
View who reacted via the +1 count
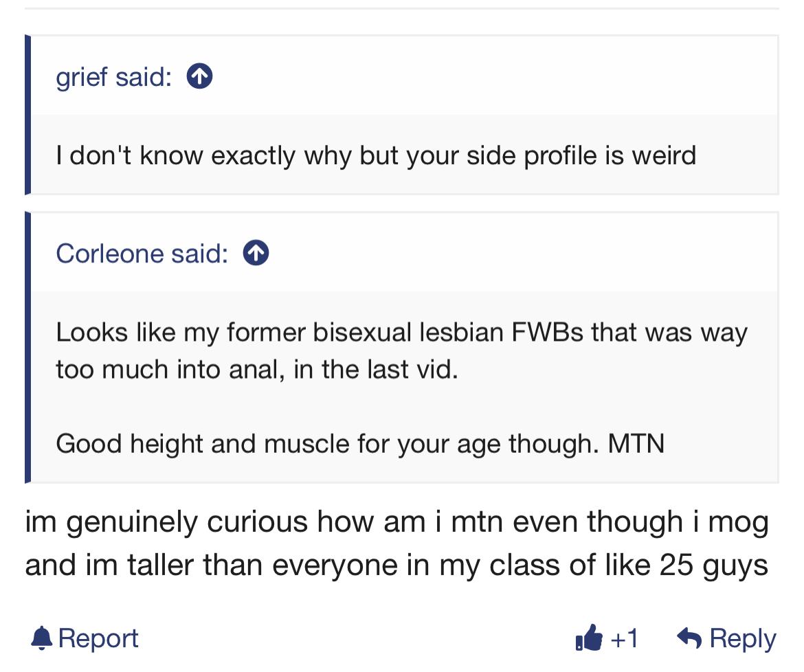coord(624,639)
